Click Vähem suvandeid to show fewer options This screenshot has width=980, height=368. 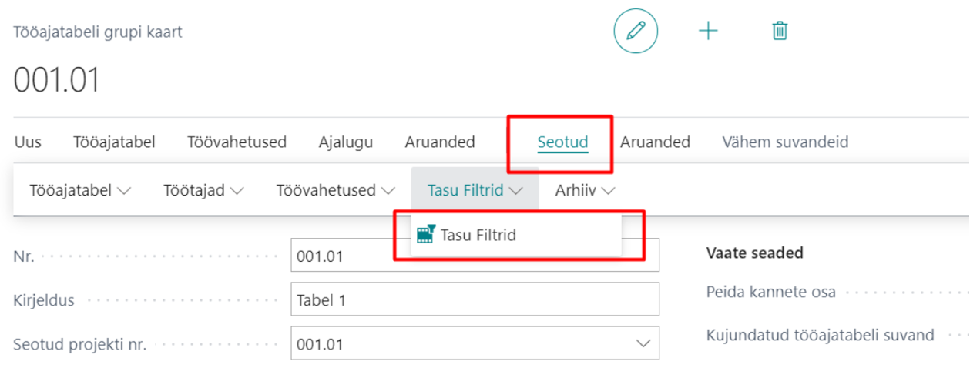[785, 142]
